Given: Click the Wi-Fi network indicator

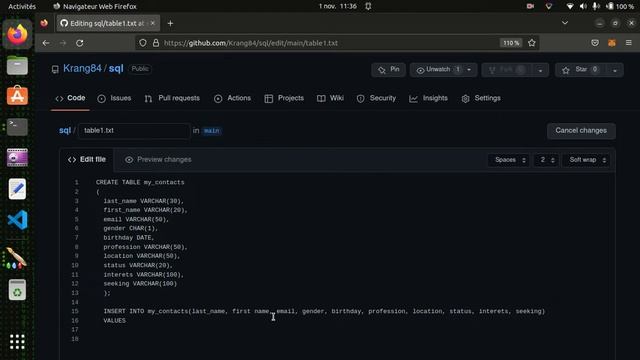Looking at the screenshot, I should pos(570,6).
